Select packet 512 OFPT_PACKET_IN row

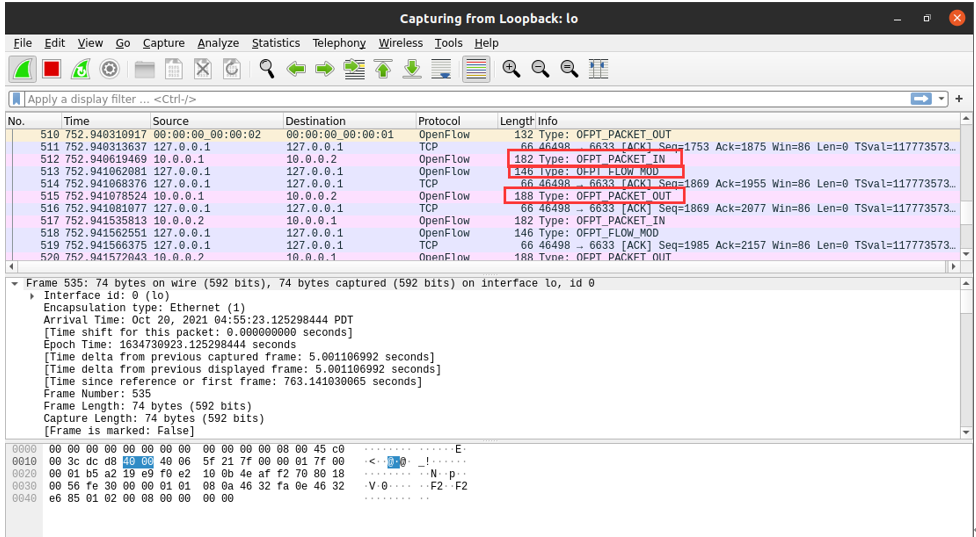[x=482, y=159]
